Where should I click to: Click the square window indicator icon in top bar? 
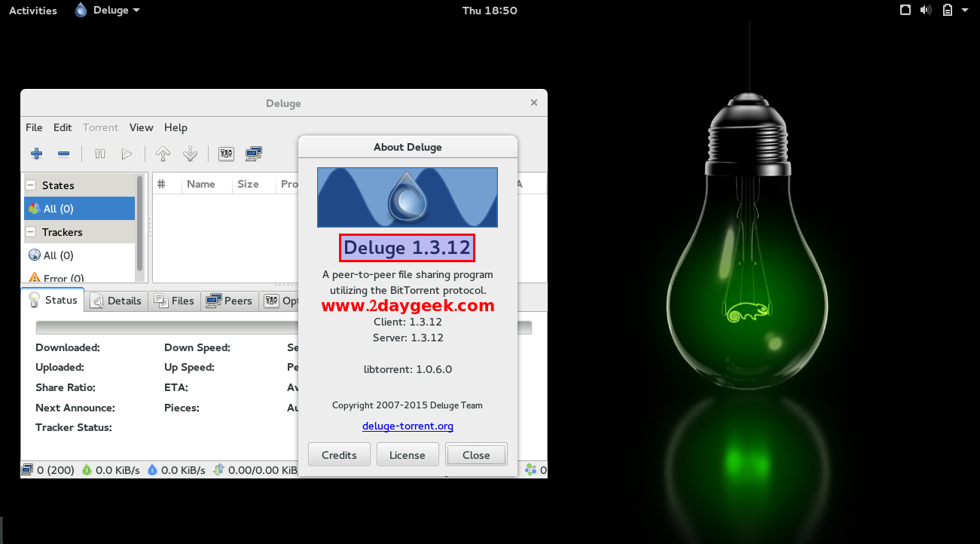[x=905, y=11]
